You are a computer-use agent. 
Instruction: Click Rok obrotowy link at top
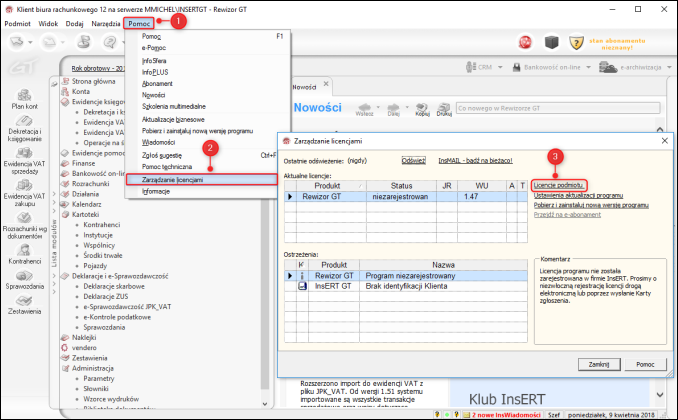click(98, 68)
